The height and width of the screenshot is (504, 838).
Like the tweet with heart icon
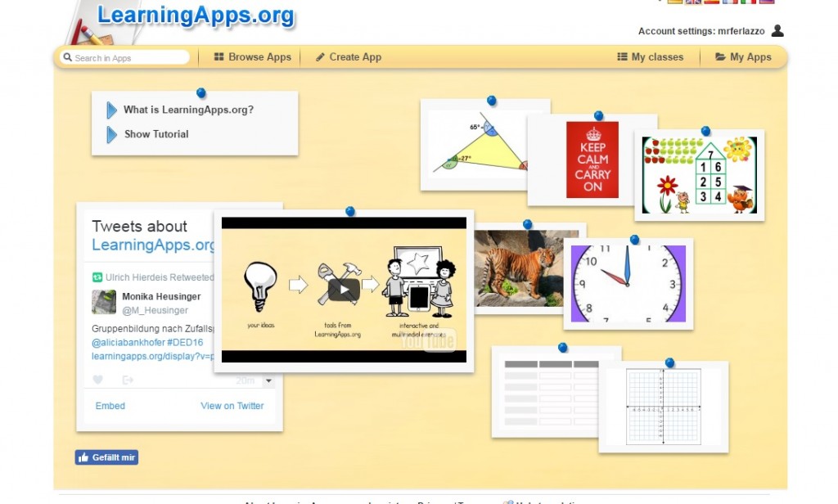[x=97, y=380]
